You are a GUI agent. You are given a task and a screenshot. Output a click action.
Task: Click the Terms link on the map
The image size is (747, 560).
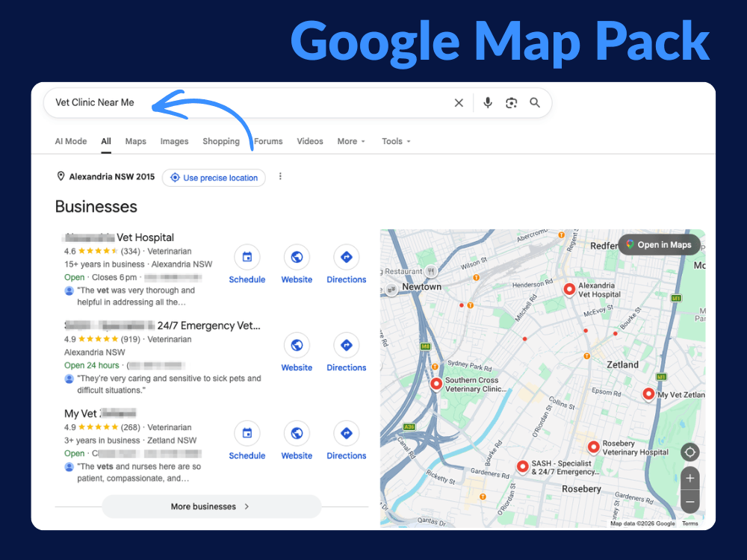pos(689,523)
